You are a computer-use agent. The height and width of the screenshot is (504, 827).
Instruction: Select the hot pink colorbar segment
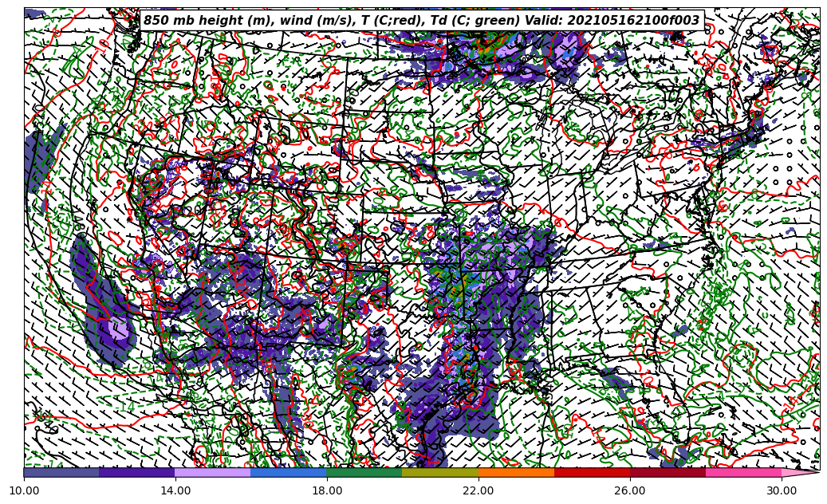point(744,472)
